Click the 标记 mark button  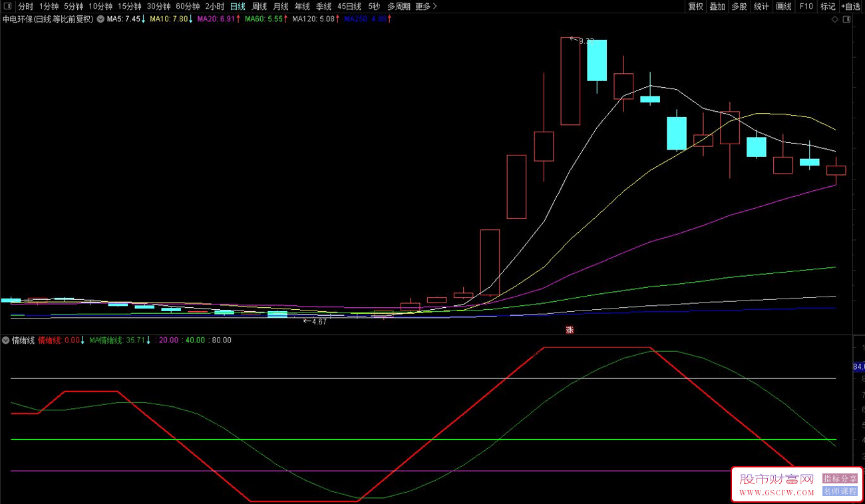click(828, 6)
